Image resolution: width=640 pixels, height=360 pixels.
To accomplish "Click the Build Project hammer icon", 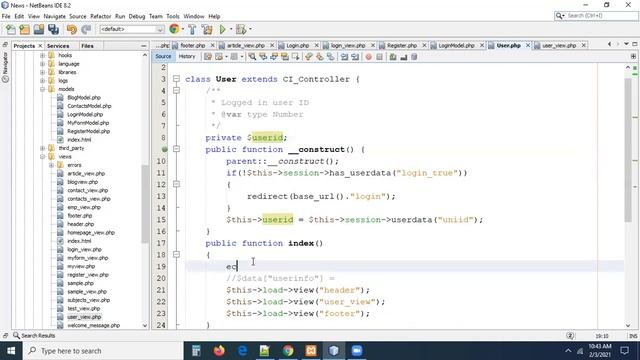I will coord(192,29).
